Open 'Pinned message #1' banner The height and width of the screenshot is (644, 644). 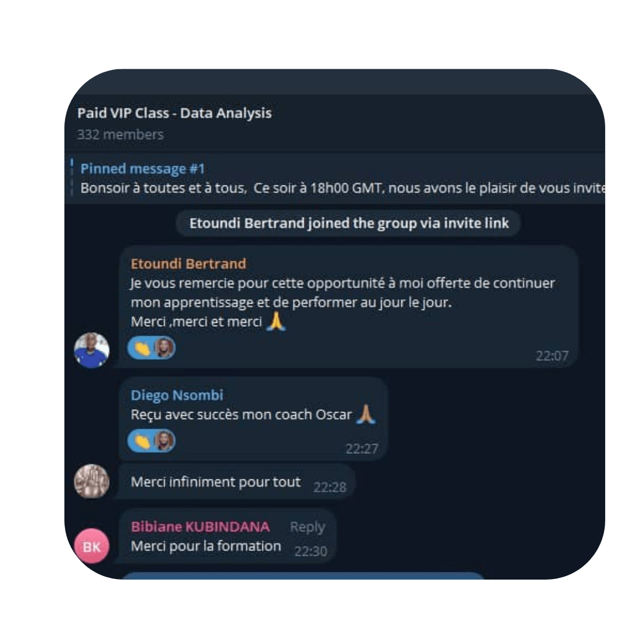(335, 178)
